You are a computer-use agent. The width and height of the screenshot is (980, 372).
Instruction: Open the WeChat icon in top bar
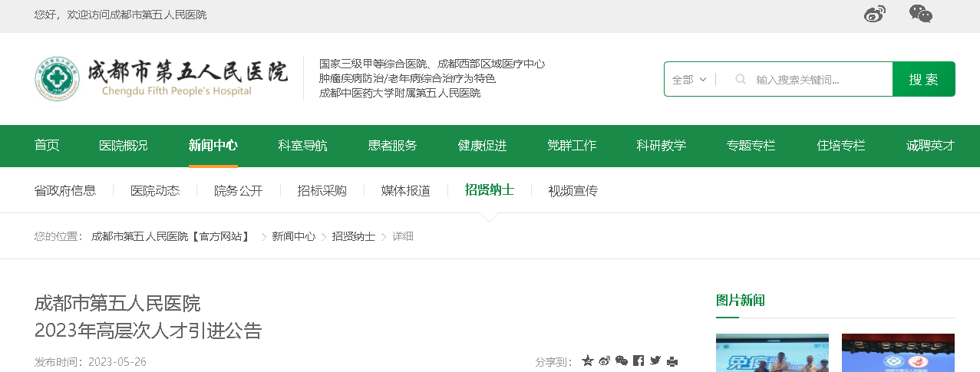click(920, 14)
